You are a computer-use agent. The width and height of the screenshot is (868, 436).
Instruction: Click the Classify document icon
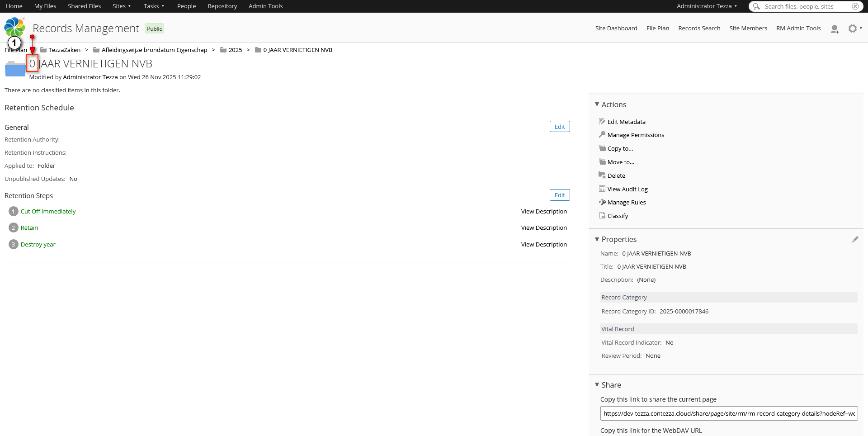click(x=602, y=216)
